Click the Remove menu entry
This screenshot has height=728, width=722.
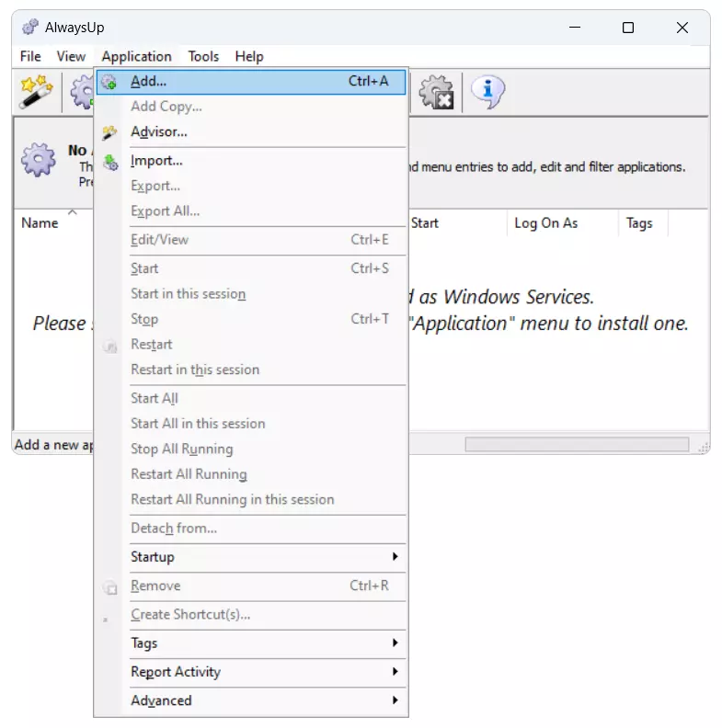point(251,586)
